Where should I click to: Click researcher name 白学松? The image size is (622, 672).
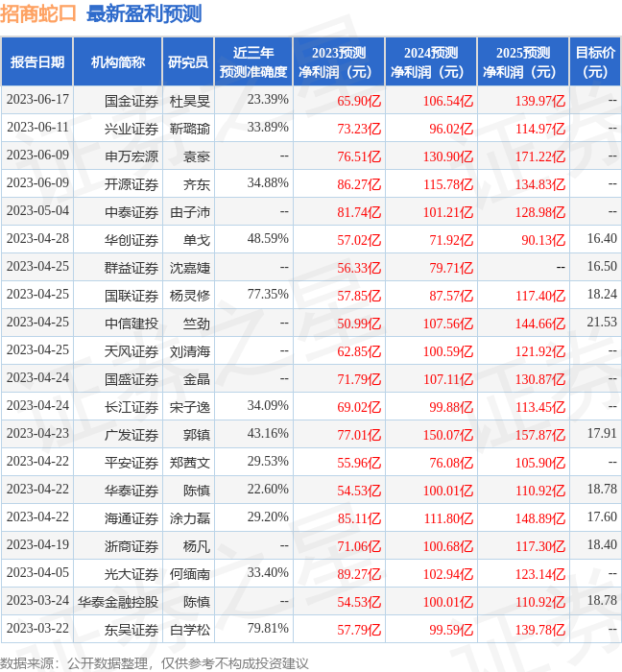190,631
